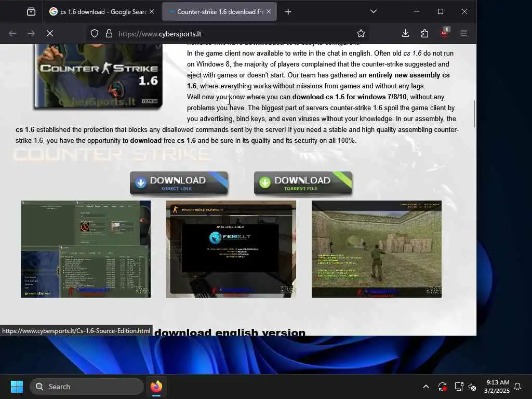Open the Counter-Strike 1.6 cover image
This screenshot has height=399, width=532.
point(98,76)
